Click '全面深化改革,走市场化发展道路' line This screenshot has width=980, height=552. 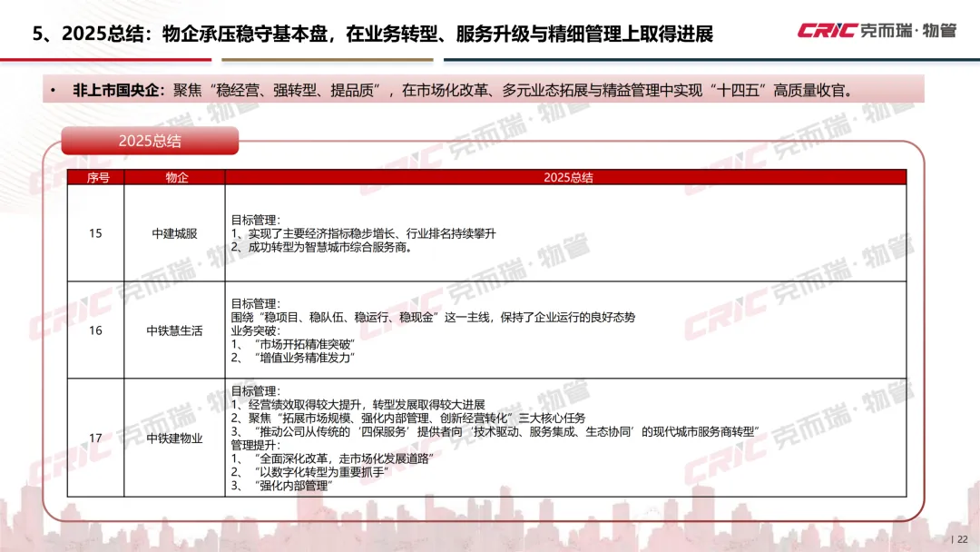click(x=332, y=458)
